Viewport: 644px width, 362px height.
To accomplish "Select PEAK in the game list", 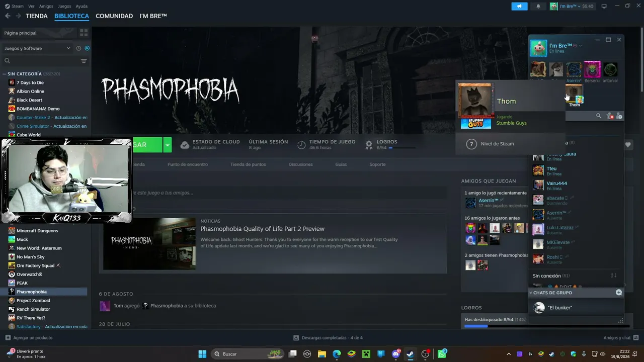I will click(22, 283).
